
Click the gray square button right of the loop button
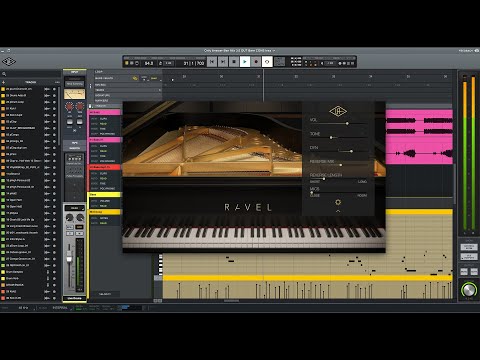coord(279,62)
